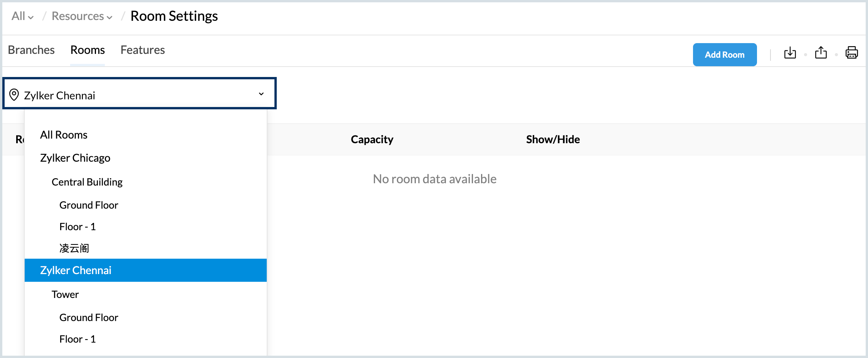Select Floor - 1 under Tower
This screenshot has width=868, height=358.
(x=77, y=339)
